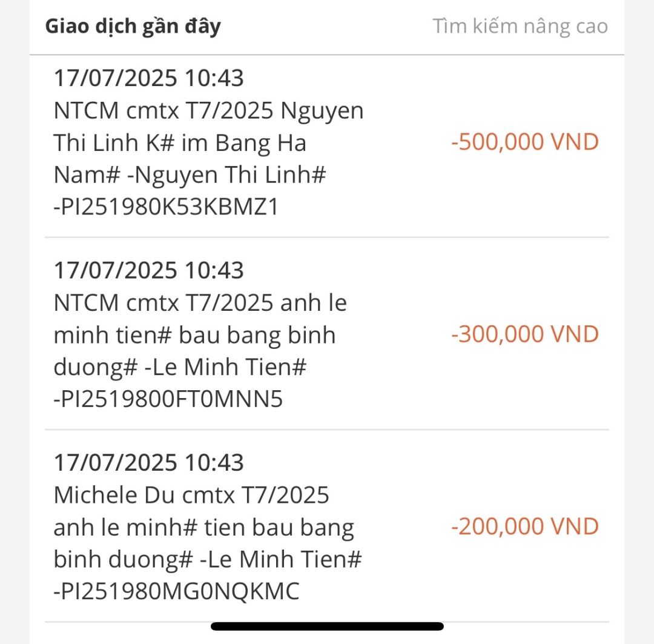Open the transaction starting with Michele Du
The width and height of the screenshot is (654, 644).
pos(191,496)
